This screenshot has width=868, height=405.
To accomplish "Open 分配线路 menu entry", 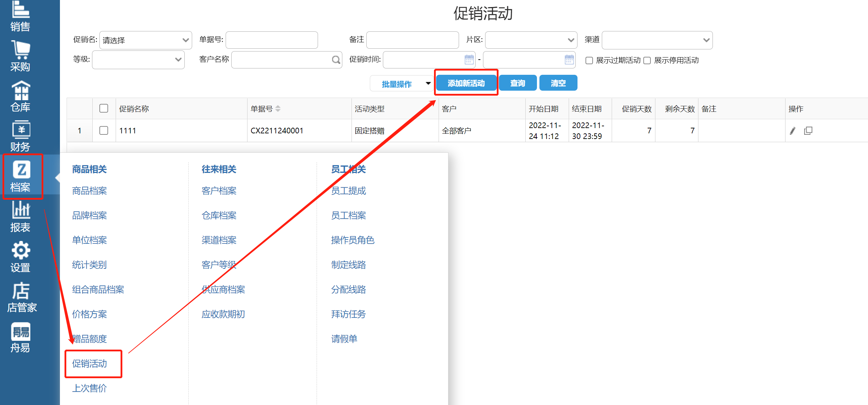I will [349, 290].
